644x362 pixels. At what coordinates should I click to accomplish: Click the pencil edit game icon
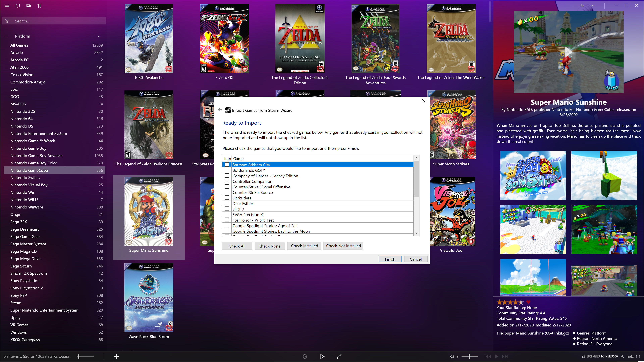tap(339, 356)
